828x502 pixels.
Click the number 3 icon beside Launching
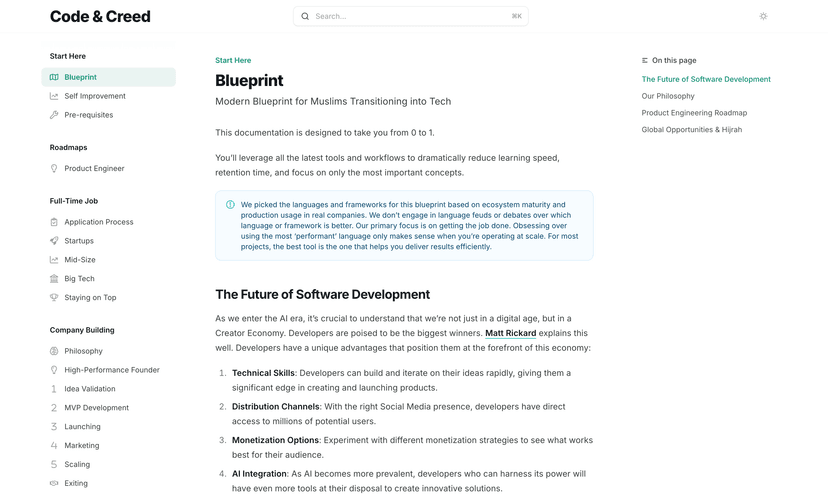54,427
